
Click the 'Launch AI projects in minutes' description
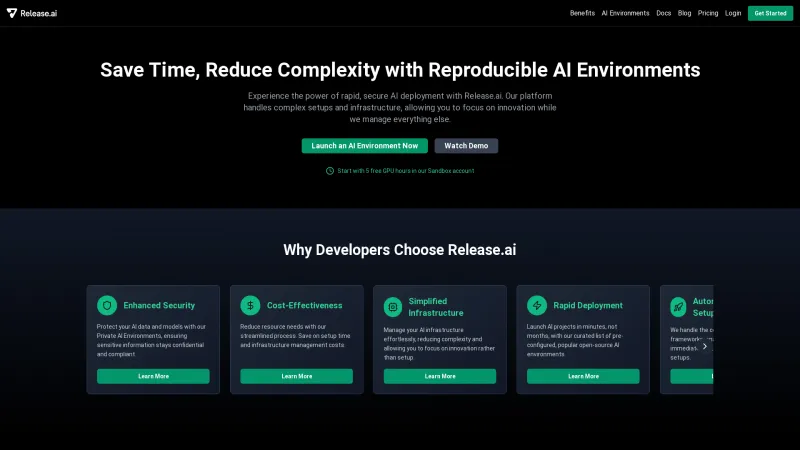574,340
